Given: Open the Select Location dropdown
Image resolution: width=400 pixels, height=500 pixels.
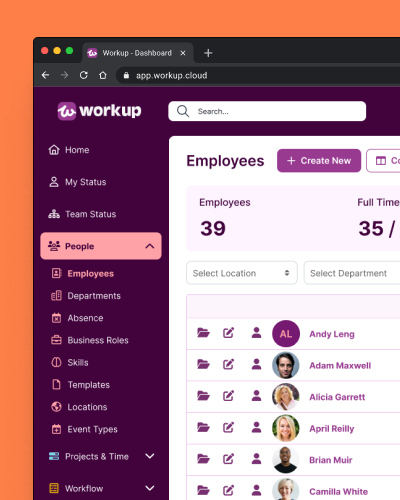Looking at the screenshot, I should pos(242,273).
